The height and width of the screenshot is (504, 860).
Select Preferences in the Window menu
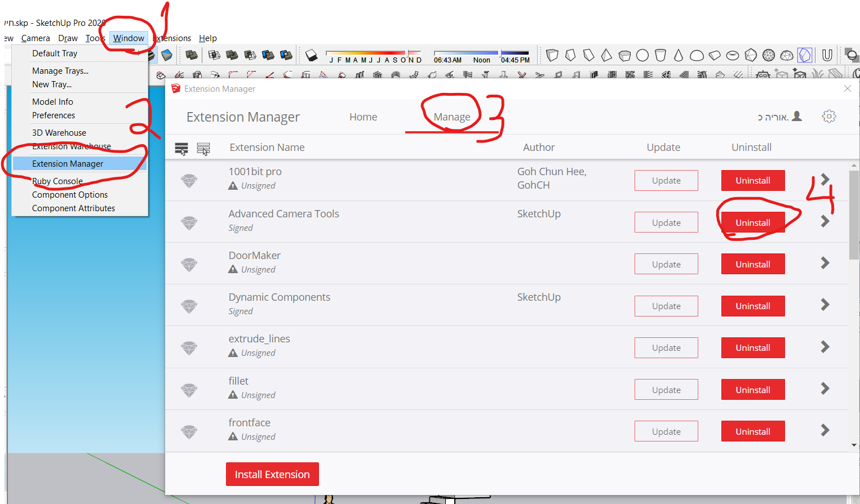click(54, 115)
